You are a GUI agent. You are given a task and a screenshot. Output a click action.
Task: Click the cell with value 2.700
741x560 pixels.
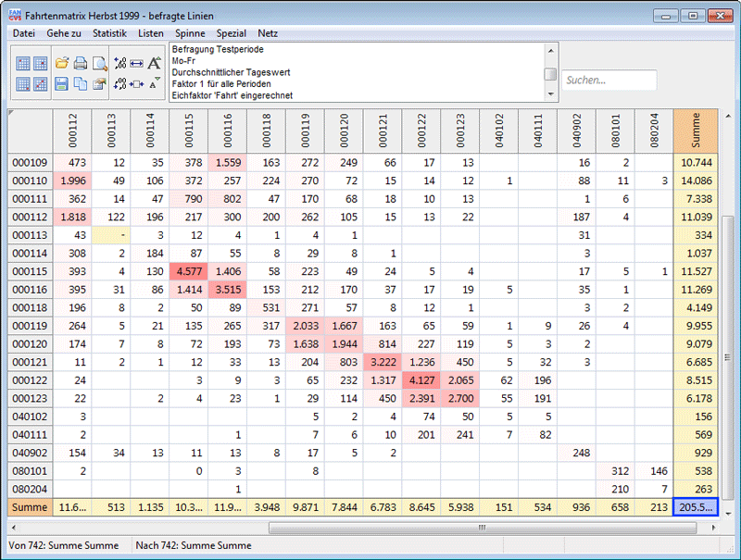[x=459, y=399]
